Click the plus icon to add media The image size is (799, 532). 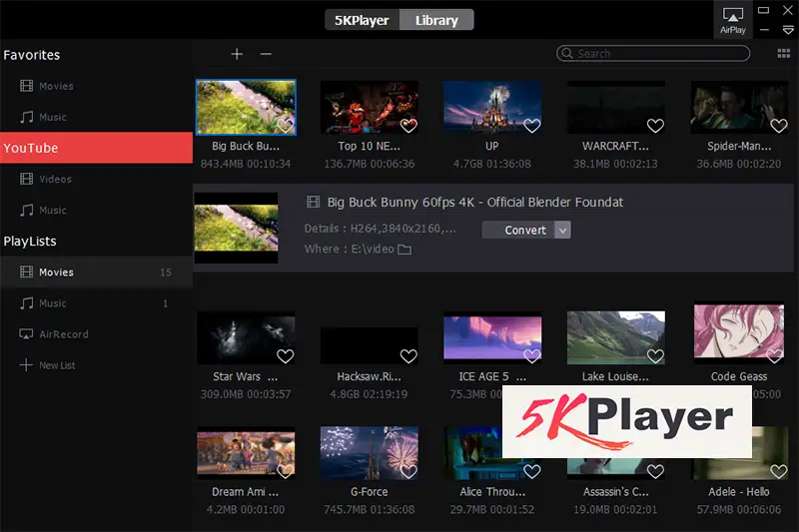pyautogui.click(x=237, y=54)
